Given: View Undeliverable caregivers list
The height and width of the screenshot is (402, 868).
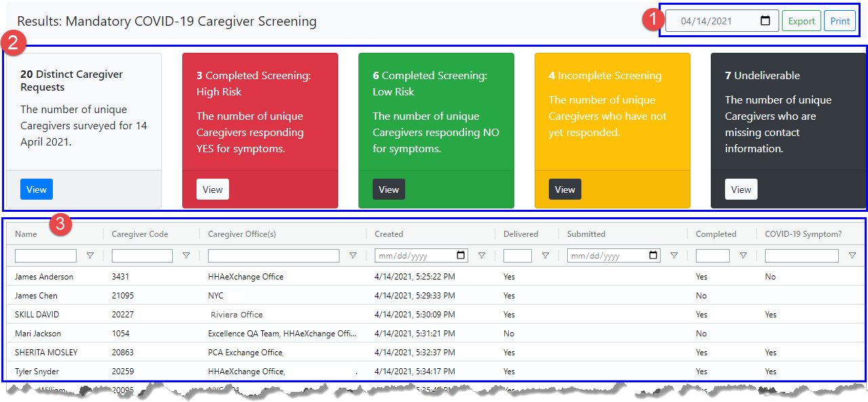Looking at the screenshot, I should click(741, 189).
